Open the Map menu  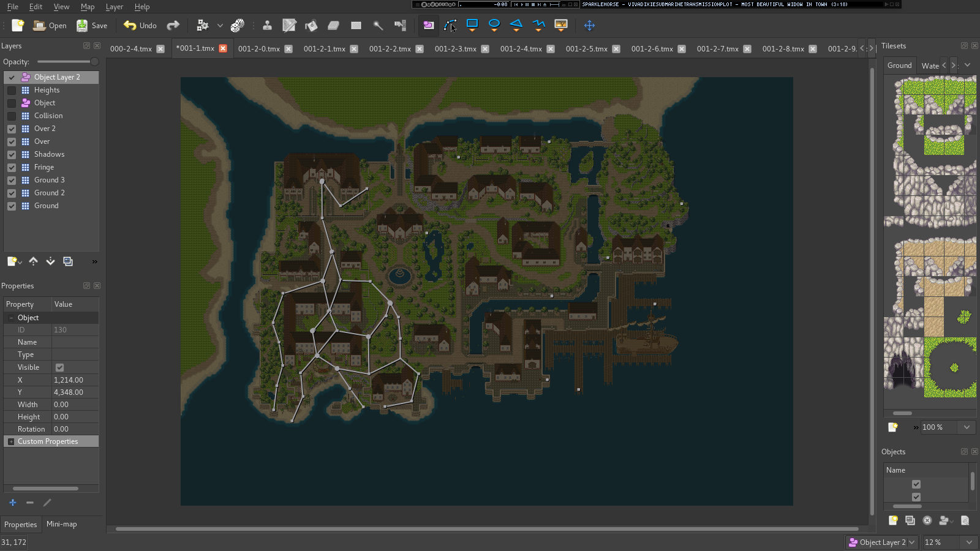pos(88,7)
